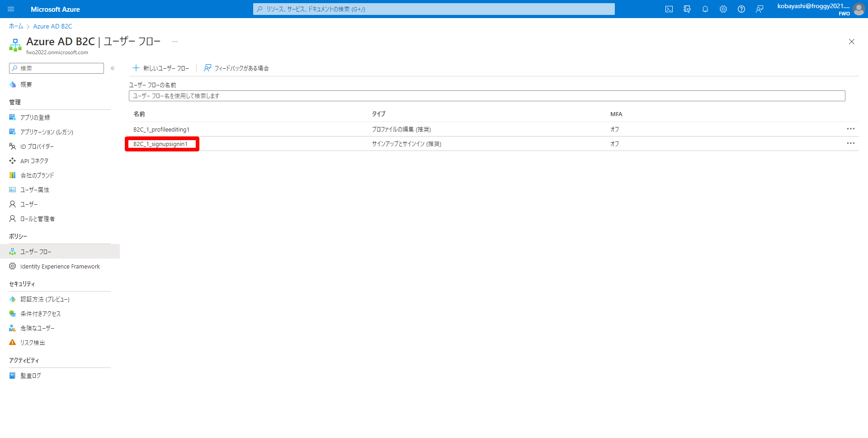Image resolution: width=868 pixels, height=438 pixels.
Task: Click サインアップとサインイン (推奨) type cell
Action: (x=406, y=144)
